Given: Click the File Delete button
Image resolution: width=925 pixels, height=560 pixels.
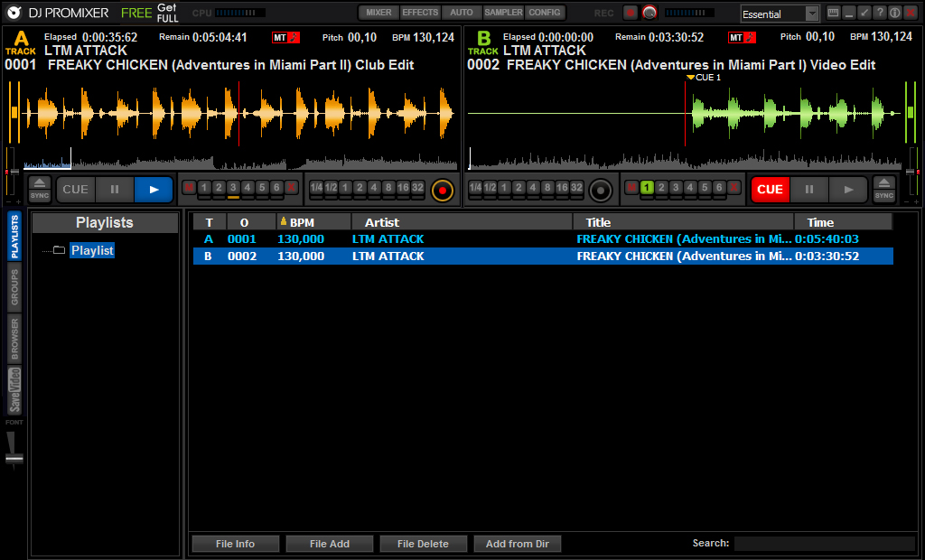Looking at the screenshot, I should click(423, 544).
